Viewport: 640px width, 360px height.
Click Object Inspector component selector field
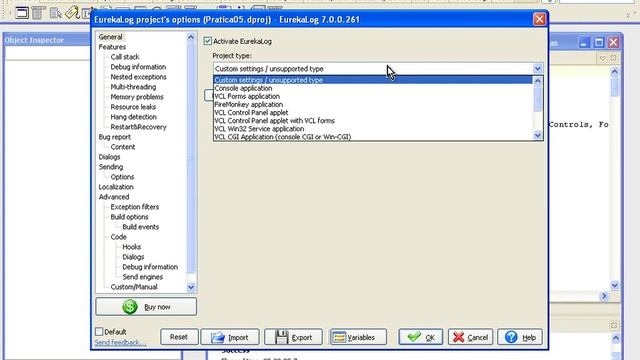pos(47,53)
